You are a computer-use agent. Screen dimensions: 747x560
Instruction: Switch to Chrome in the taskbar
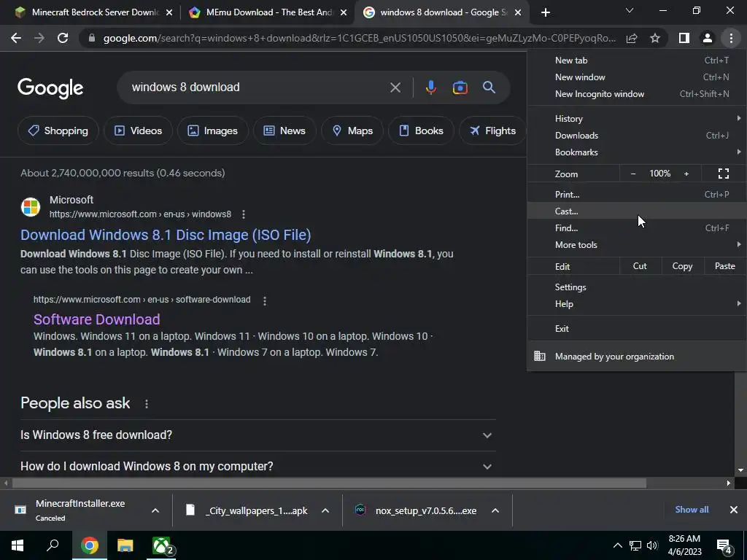pyautogui.click(x=90, y=545)
